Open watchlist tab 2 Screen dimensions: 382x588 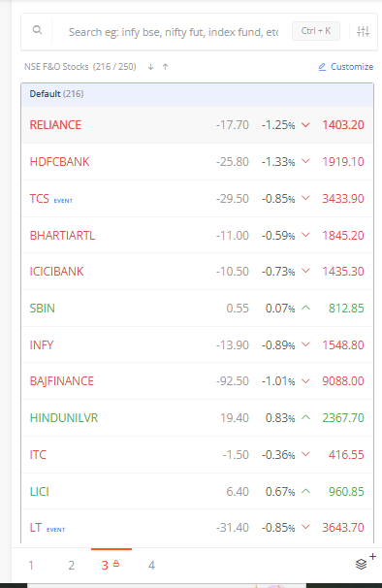(x=71, y=565)
